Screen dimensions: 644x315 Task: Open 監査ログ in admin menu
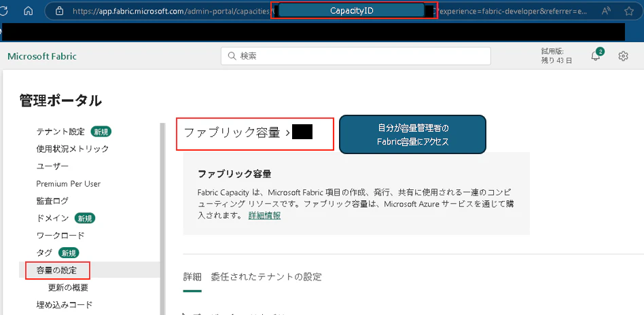coord(52,201)
